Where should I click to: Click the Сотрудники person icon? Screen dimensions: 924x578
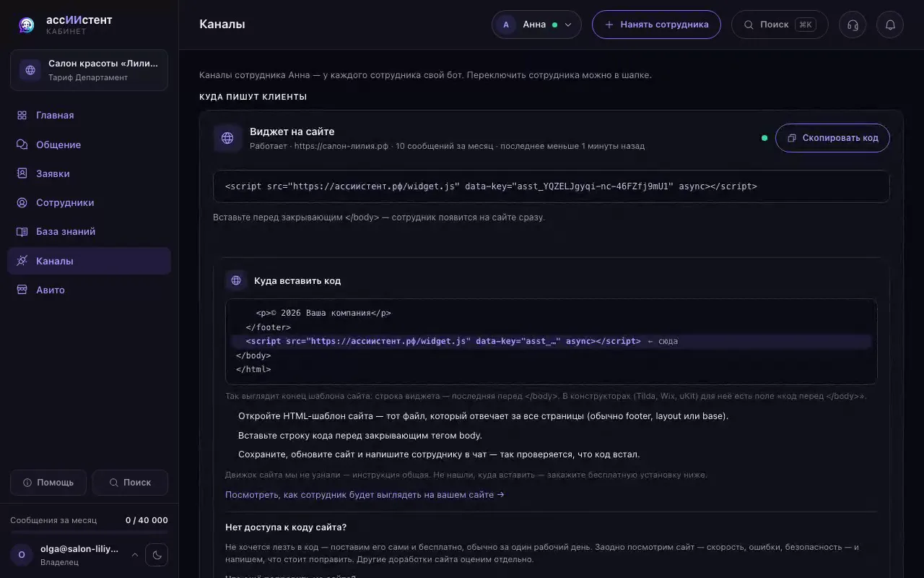(22, 203)
